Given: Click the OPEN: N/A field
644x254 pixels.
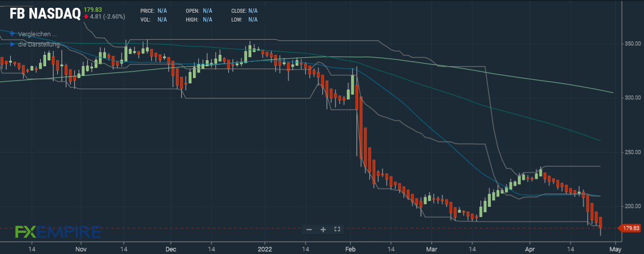Looking at the screenshot, I should 199,11.
